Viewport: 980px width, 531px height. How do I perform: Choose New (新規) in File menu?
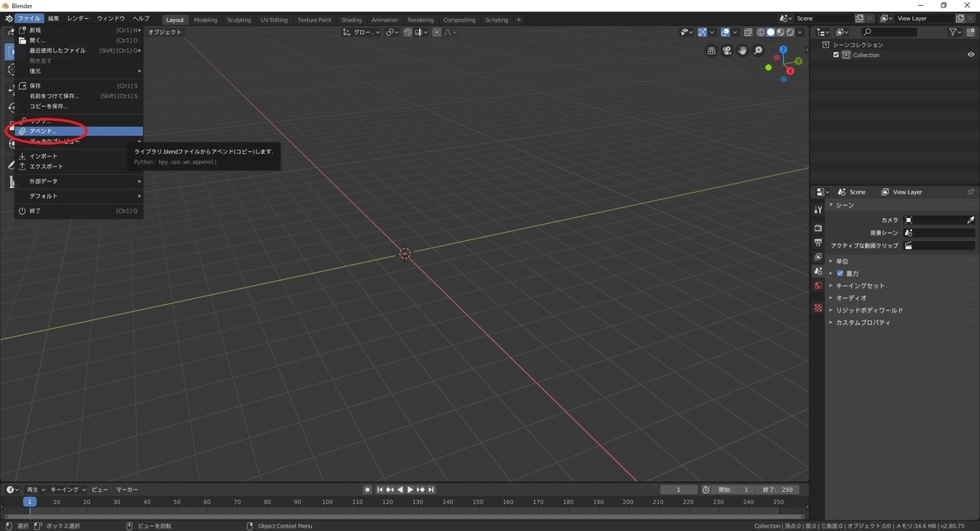click(x=78, y=30)
